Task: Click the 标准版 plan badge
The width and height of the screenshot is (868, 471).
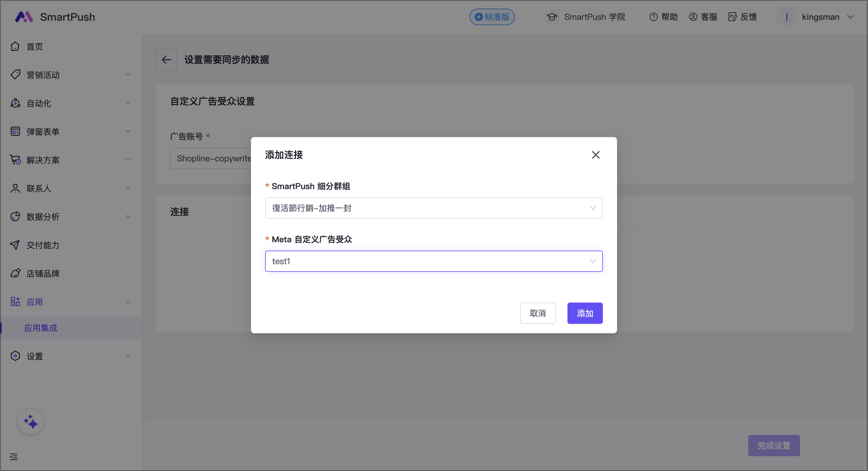Action: click(492, 17)
